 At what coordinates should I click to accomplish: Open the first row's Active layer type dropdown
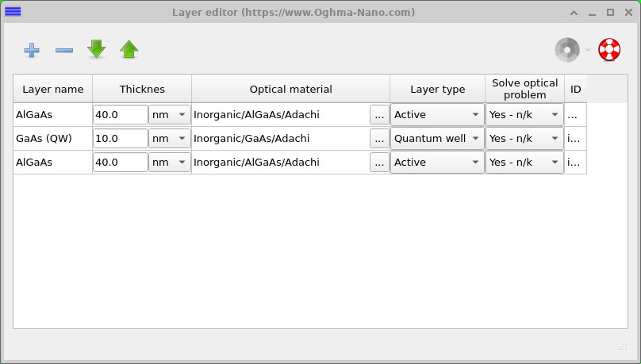437,115
